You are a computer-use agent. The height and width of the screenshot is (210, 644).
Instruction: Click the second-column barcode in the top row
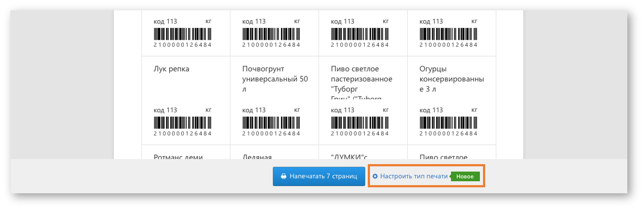tap(271, 34)
